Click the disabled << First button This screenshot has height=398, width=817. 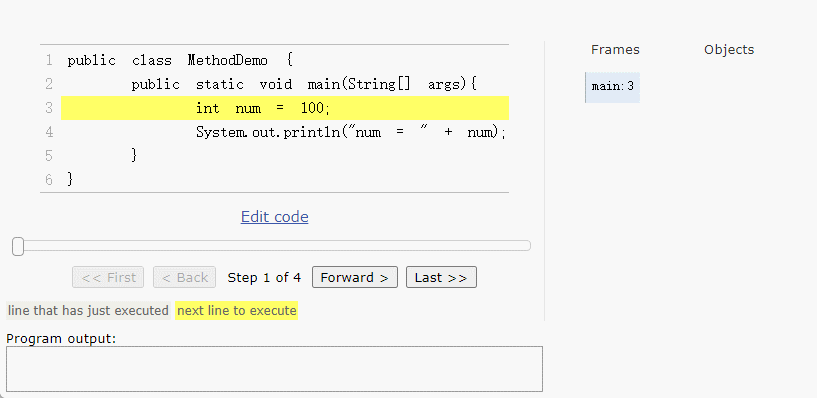point(108,277)
